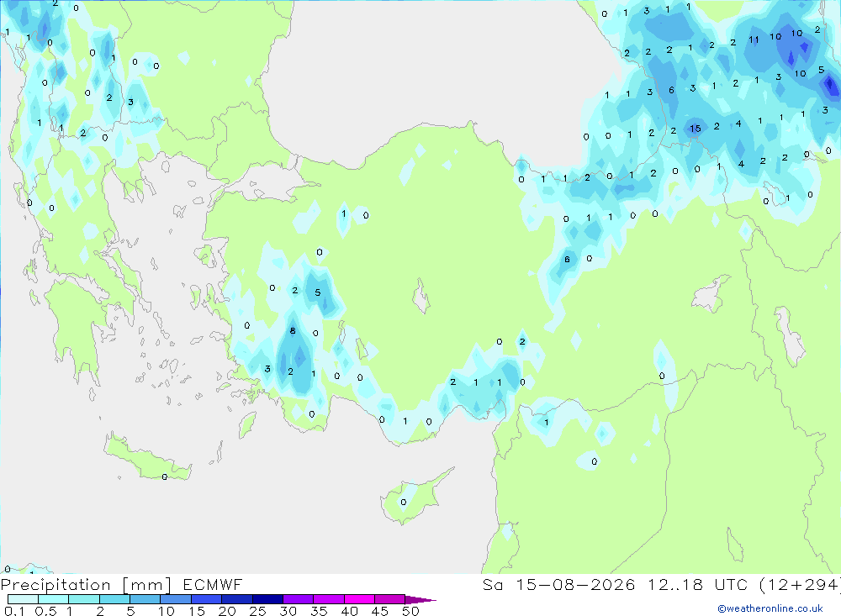Click the "15" precipitation value on the map
Screen dimensions: 841x616
[696, 129]
